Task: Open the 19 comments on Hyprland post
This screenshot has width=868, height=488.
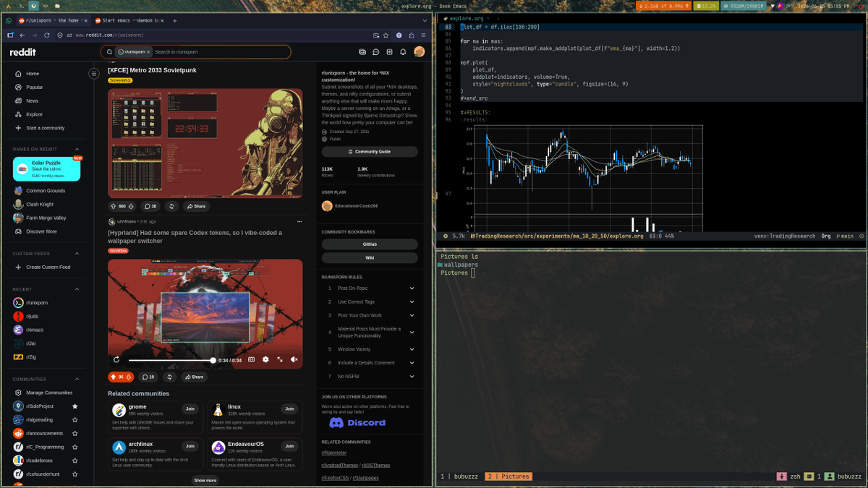Action: (148, 377)
